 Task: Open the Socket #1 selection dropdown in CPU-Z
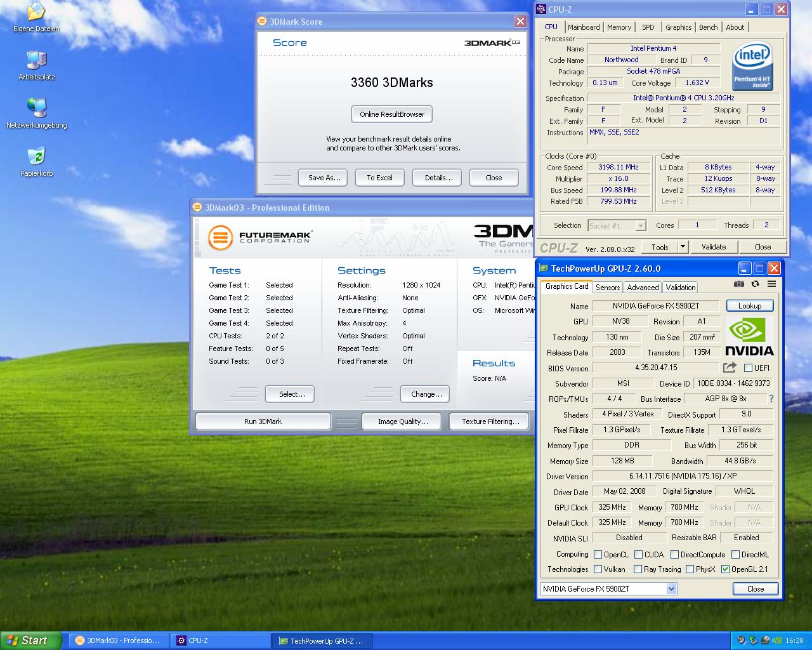coord(641,225)
